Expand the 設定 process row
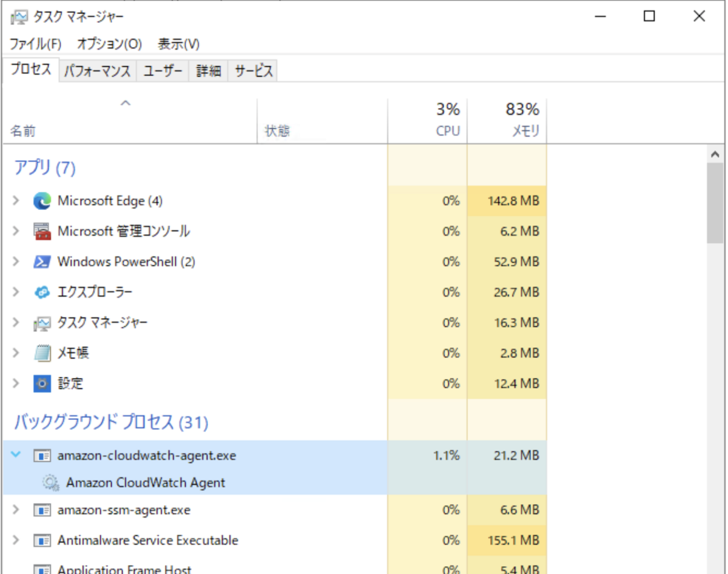The width and height of the screenshot is (728, 574). click(x=16, y=383)
